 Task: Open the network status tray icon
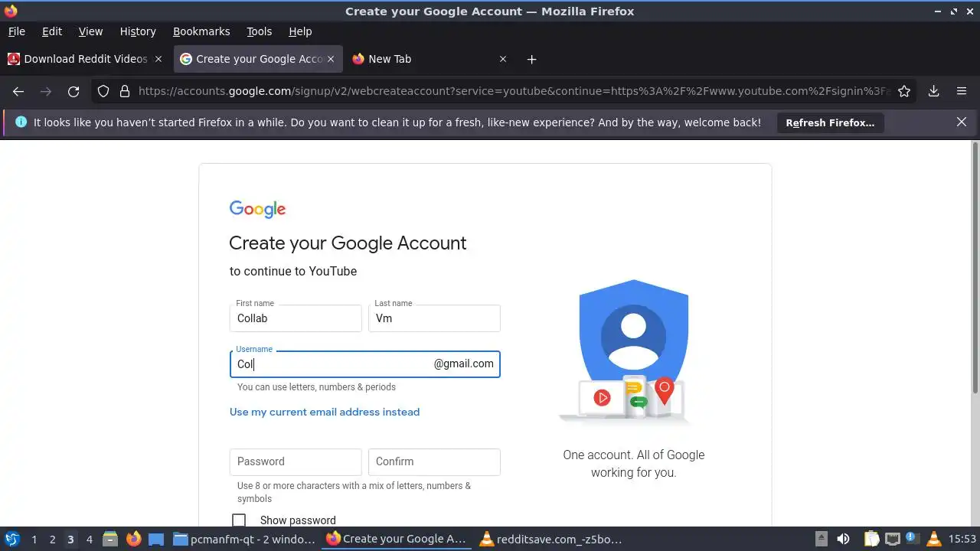tap(893, 539)
